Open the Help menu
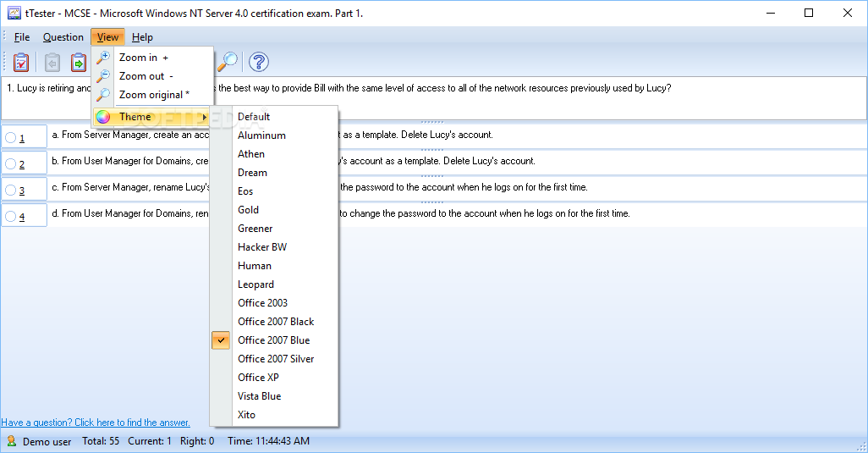This screenshot has height=453, width=868. (142, 37)
